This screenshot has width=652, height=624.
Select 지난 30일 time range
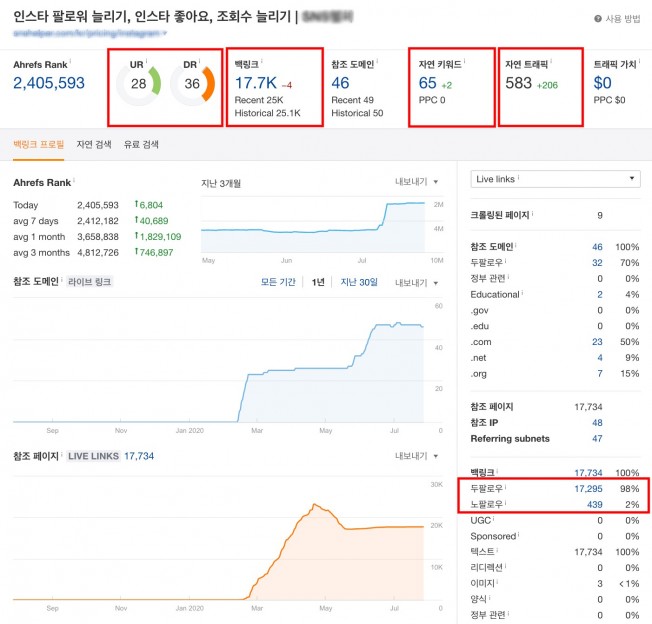(359, 282)
